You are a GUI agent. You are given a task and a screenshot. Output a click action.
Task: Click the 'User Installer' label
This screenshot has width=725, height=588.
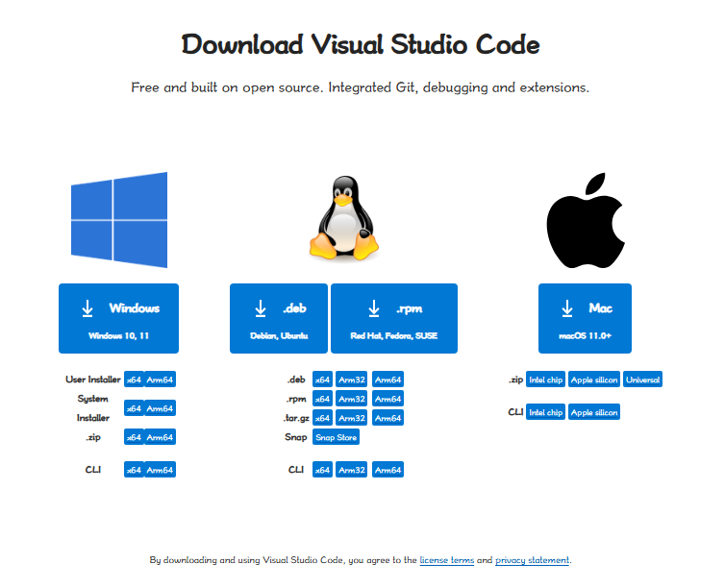click(x=93, y=380)
